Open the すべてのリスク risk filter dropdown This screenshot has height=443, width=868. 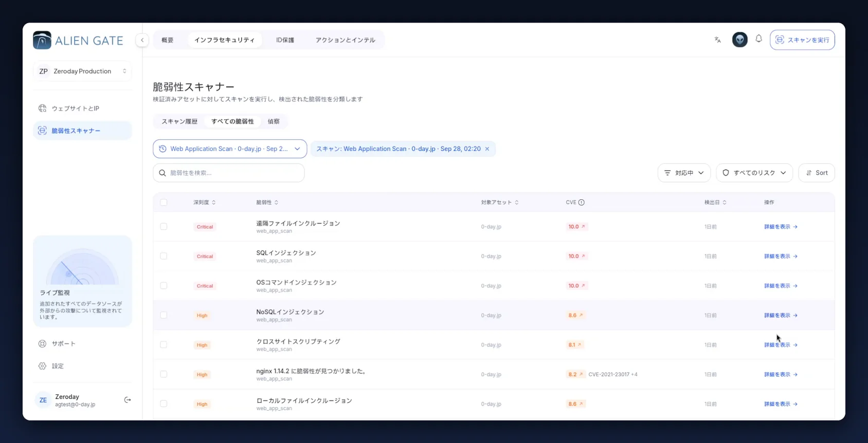pyautogui.click(x=754, y=173)
